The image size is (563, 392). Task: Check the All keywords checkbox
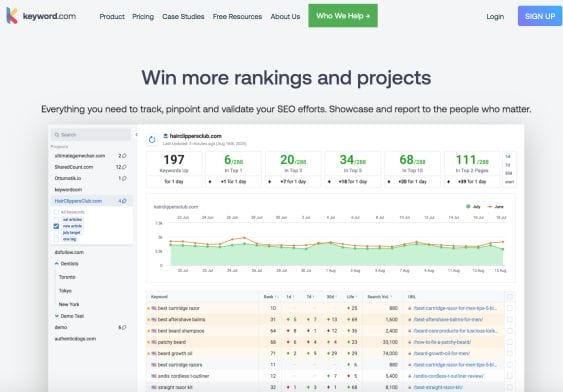pos(56,212)
